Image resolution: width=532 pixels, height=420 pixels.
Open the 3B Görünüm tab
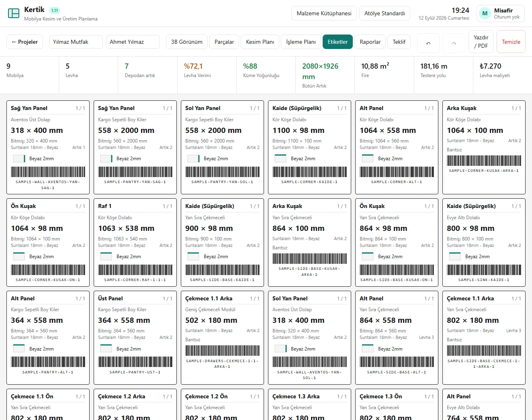coord(187,42)
